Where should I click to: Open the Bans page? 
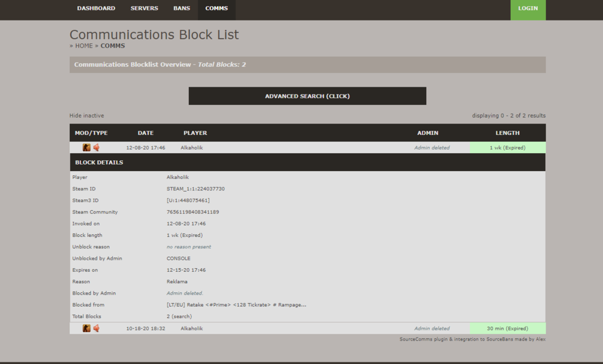coord(182,8)
